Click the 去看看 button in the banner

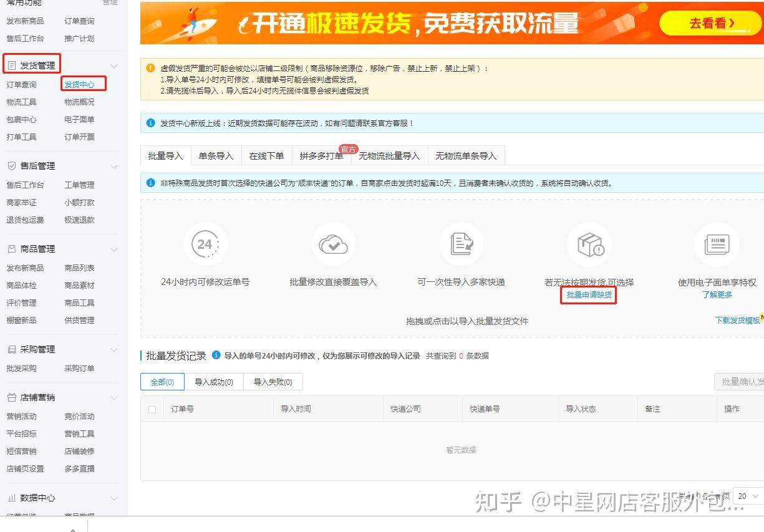pyautogui.click(x=710, y=21)
